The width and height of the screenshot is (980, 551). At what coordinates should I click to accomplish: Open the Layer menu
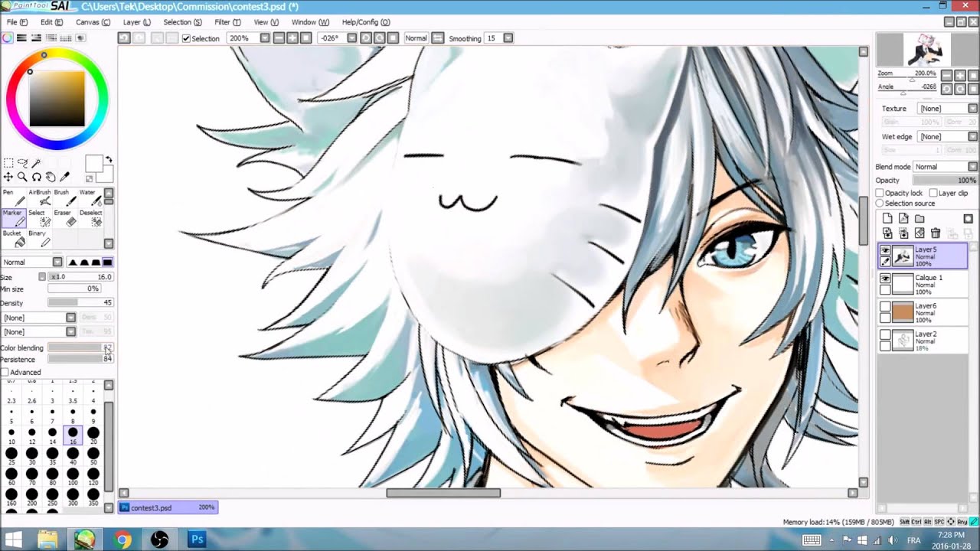point(137,22)
